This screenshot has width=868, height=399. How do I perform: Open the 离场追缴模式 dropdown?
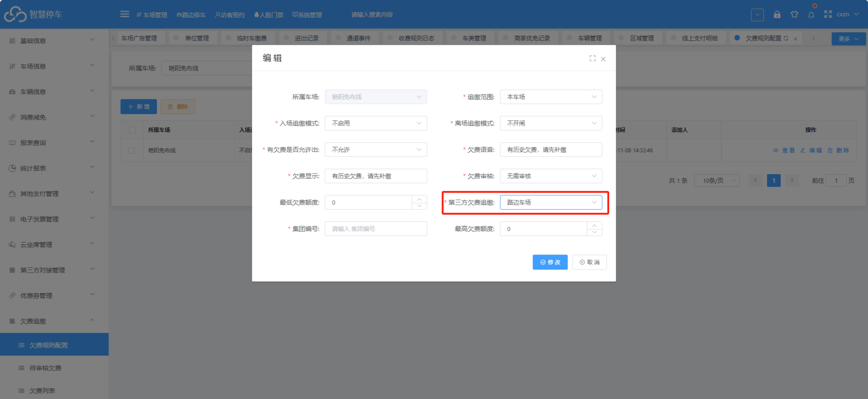tap(551, 123)
